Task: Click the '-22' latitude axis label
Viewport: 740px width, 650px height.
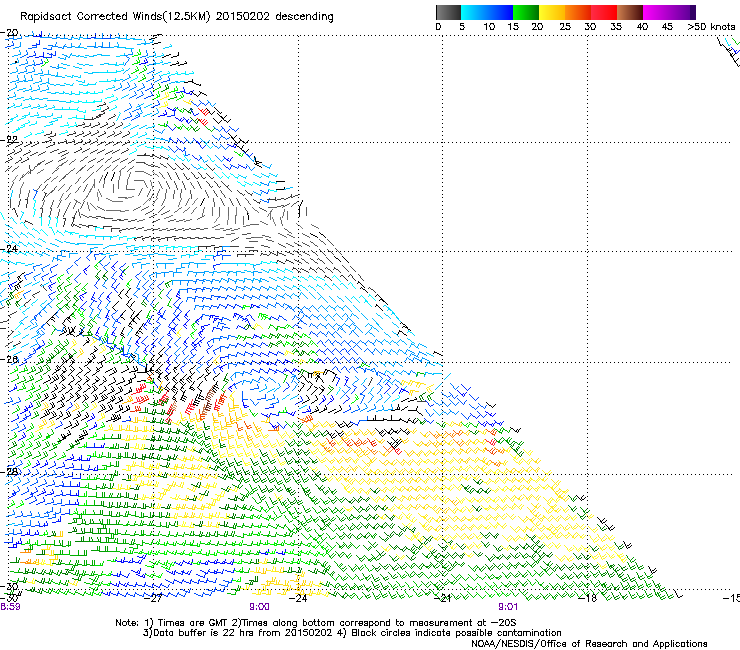Action: click(x=10, y=140)
